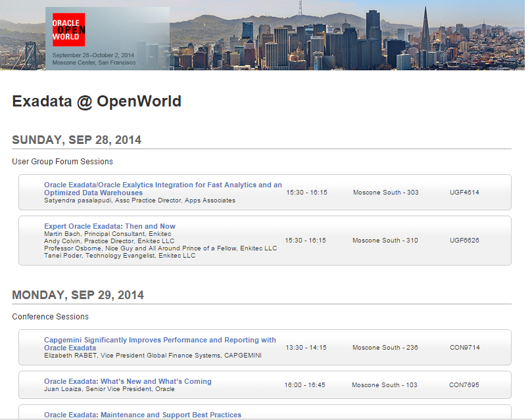Open the Exadata/Exalytics Integration session link
532x420 pixels.
pyautogui.click(x=163, y=189)
